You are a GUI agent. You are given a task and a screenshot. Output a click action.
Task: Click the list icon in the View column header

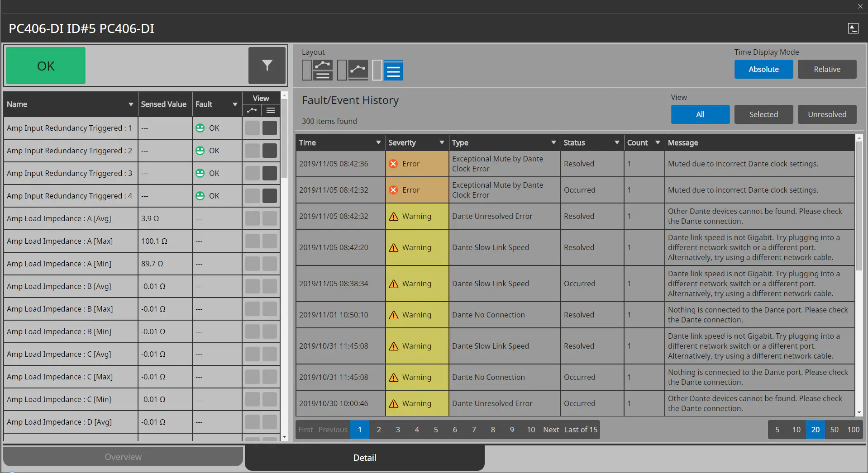(x=270, y=110)
